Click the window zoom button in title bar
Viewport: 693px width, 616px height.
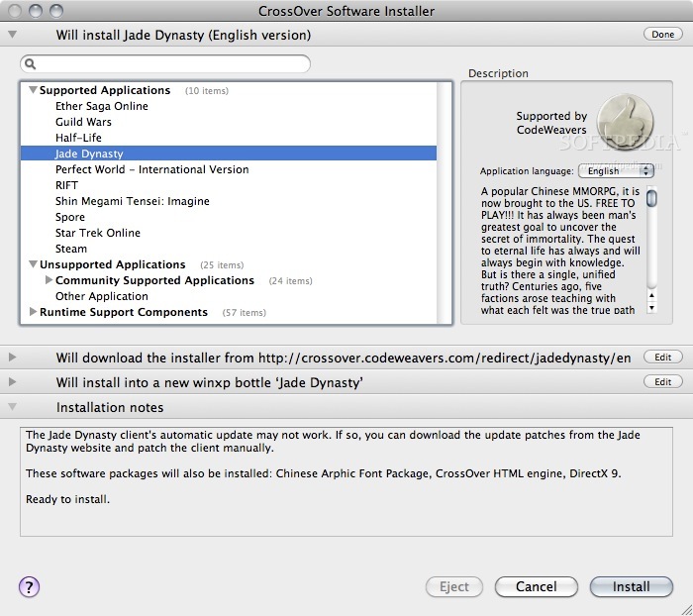(x=56, y=11)
